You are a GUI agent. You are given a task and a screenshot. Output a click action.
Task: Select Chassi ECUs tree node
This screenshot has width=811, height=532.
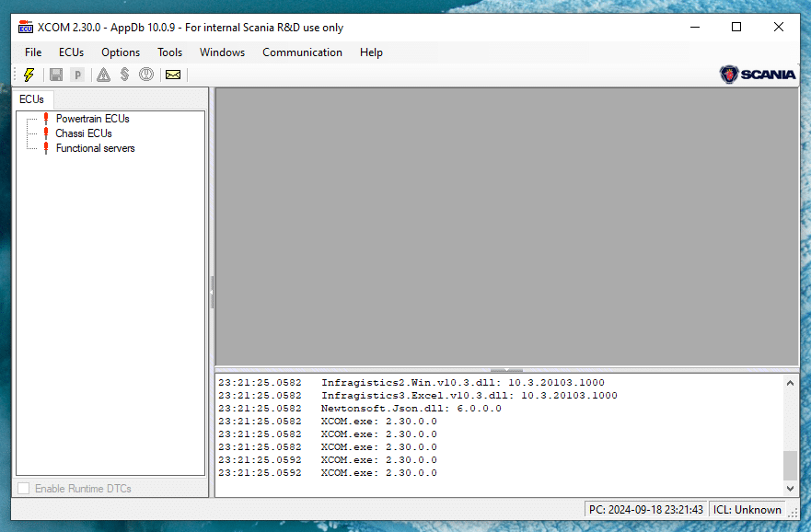(83, 133)
